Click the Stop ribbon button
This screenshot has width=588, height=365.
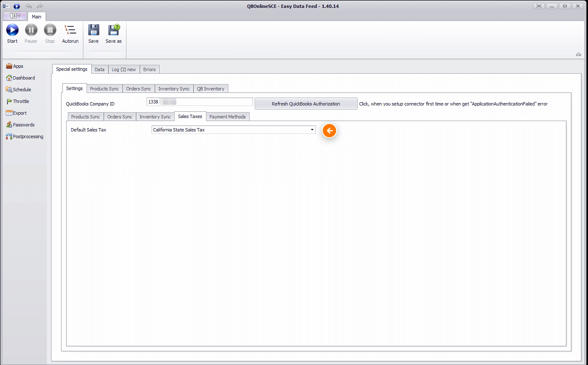click(50, 34)
